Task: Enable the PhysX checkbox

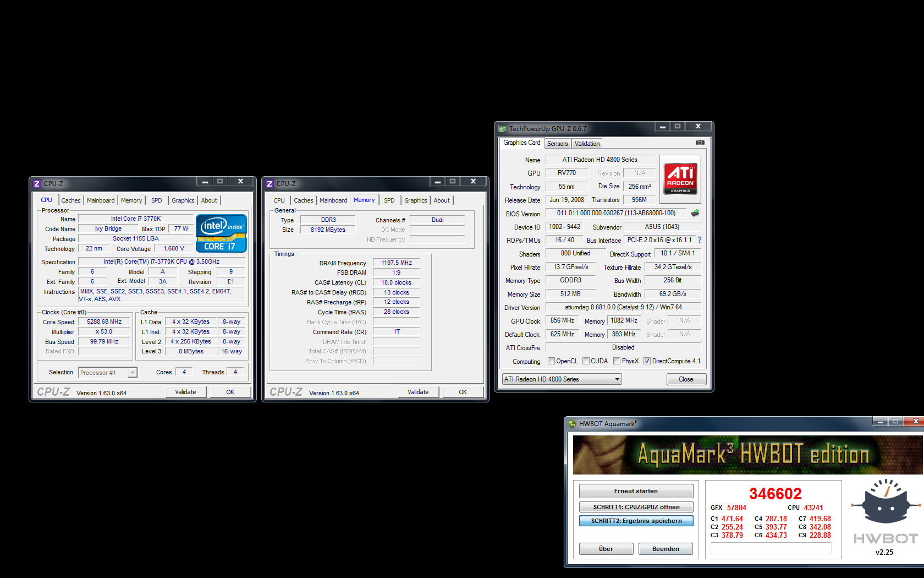Action: tap(617, 361)
